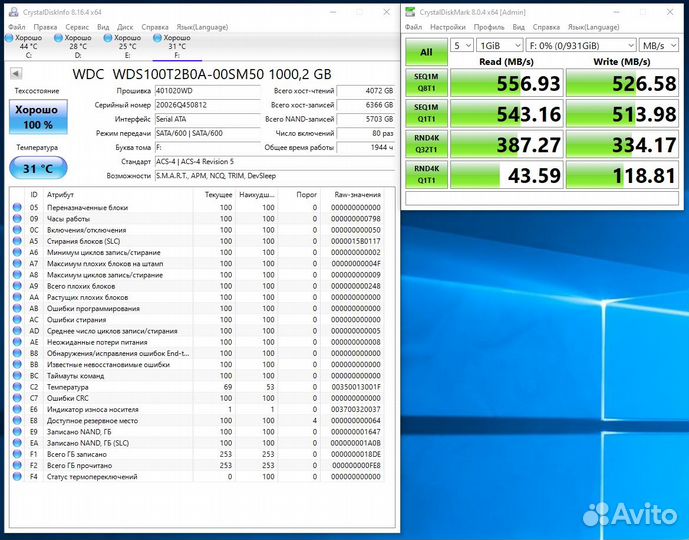The height and width of the screenshot is (540, 689).
Task: Click the Прошивка field 401020WD
Action: [207, 91]
